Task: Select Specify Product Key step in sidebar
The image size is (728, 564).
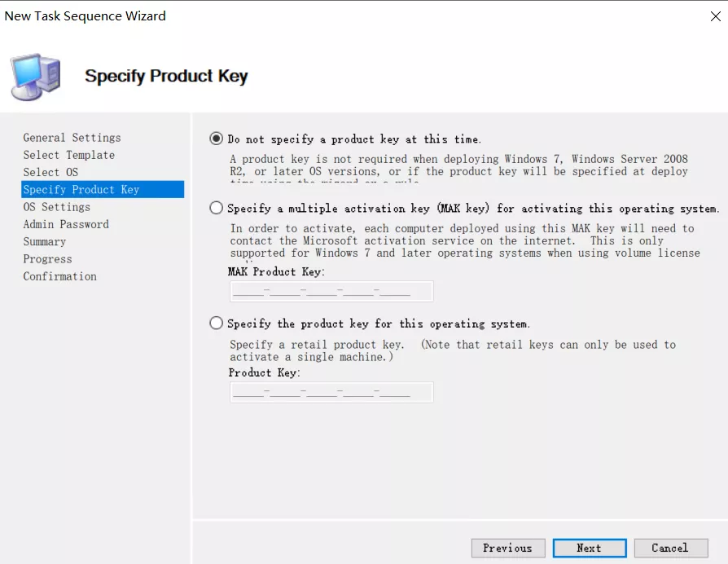Action: point(81,189)
